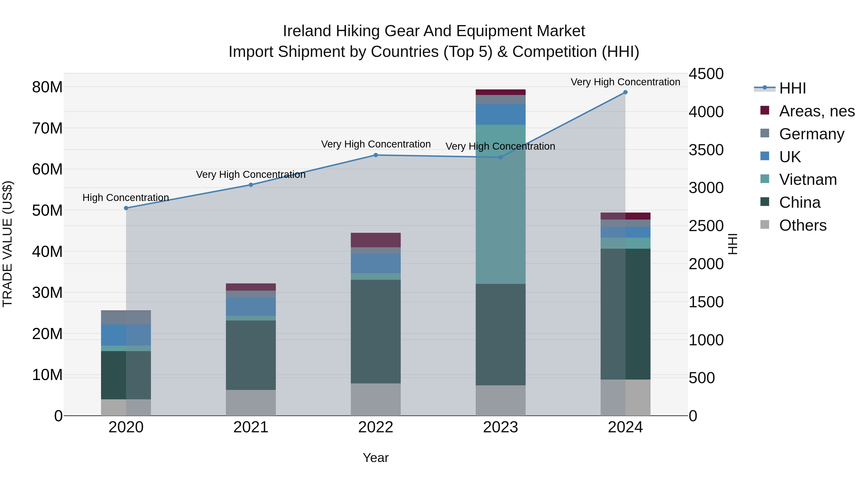Viewport: 868px width, 488px height.
Task: Click the 2022 HHI data point
Action: click(x=376, y=155)
